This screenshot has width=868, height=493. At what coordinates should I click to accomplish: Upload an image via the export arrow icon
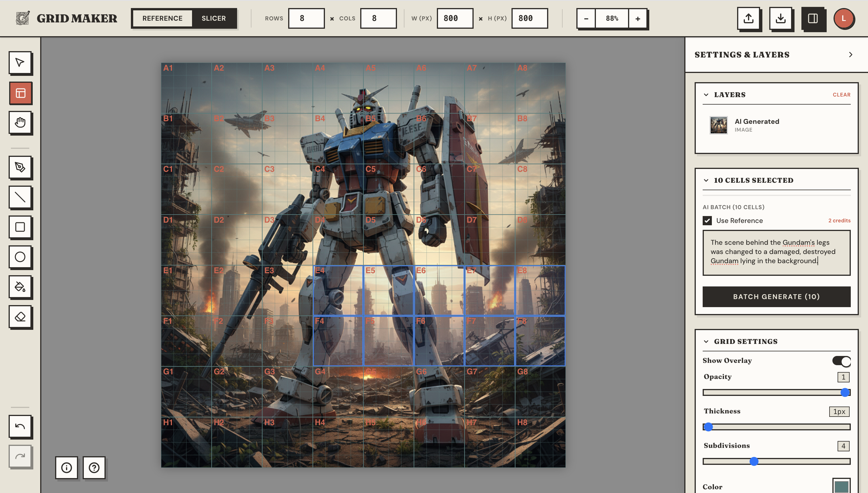[748, 19]
